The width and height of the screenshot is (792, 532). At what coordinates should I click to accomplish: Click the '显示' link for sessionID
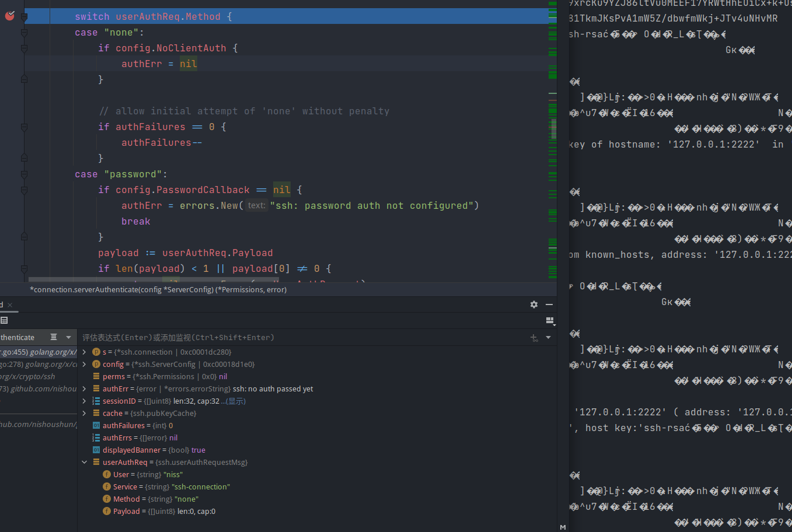tap(236, 401)
